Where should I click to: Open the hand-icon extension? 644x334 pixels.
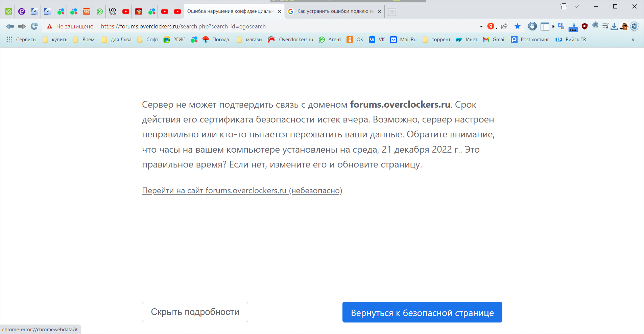click(x=532, y=26)
